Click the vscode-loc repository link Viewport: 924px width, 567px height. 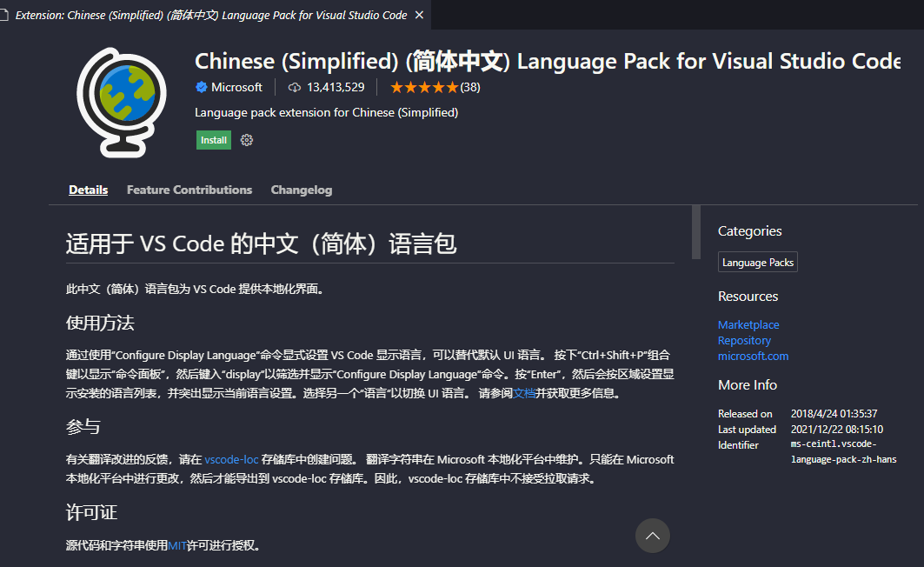pos(230,459)
